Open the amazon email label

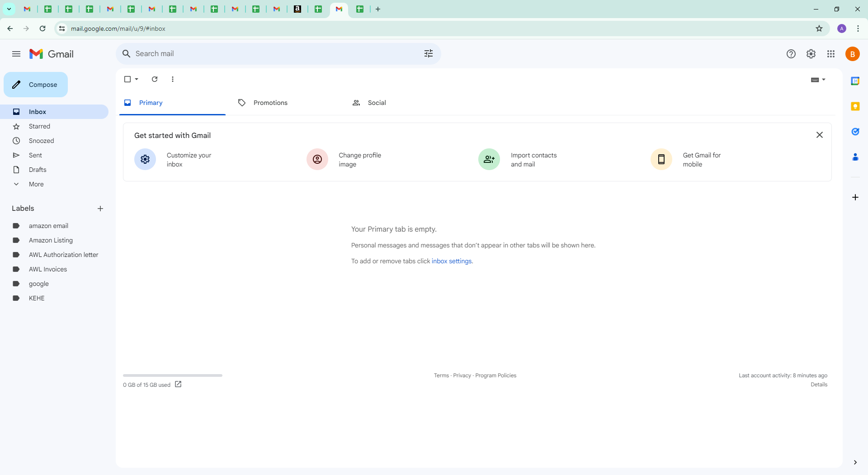click(x=54, y=226)
